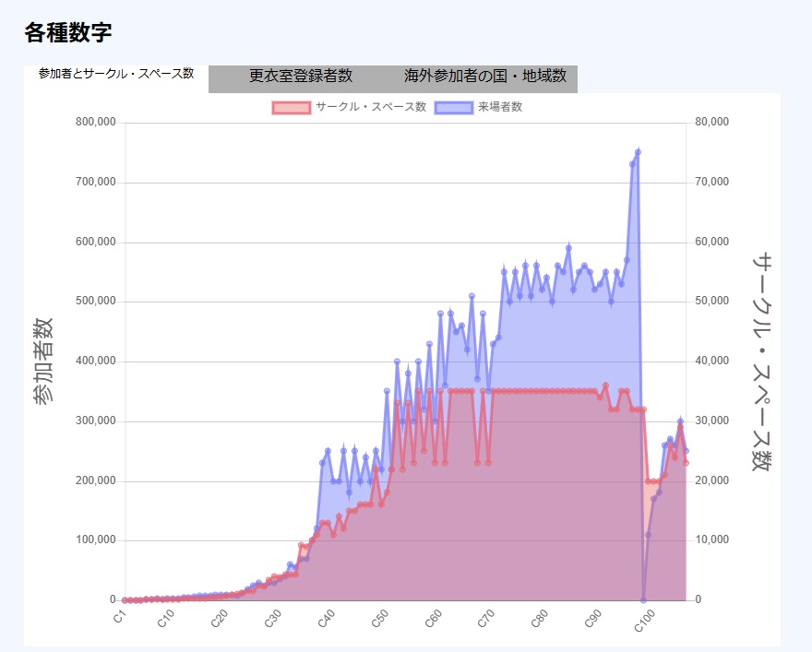Click the blue data point at zero
The image size is (812, 652).
(x=643, y=600)
